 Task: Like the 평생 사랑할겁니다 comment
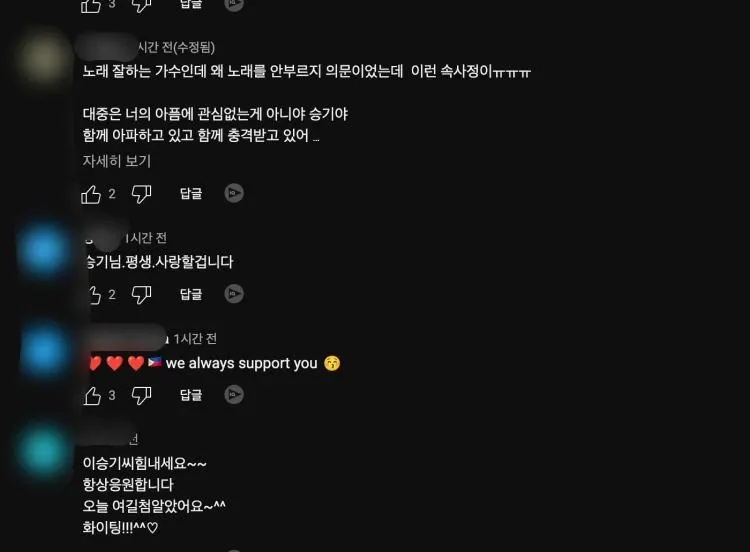[93, 295]
